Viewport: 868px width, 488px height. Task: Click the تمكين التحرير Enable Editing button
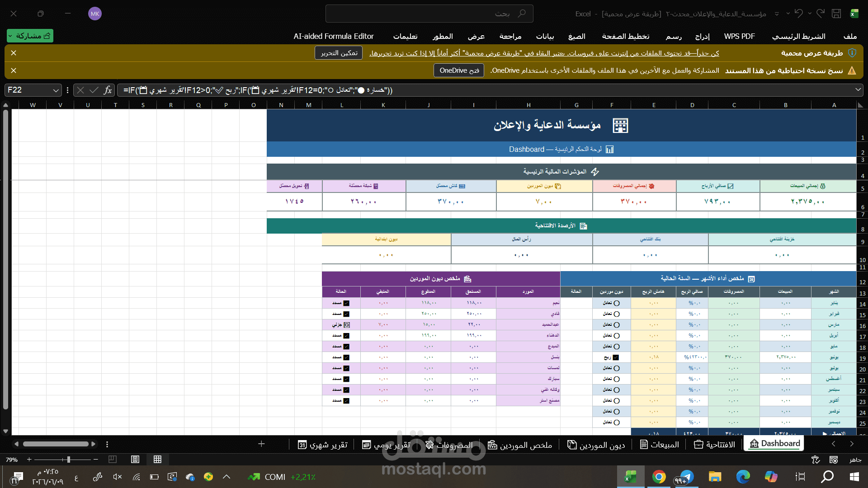339,53
